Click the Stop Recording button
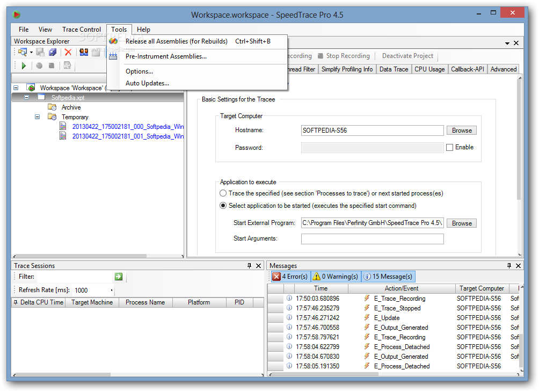Screen dimensions: 539x392 344,56
